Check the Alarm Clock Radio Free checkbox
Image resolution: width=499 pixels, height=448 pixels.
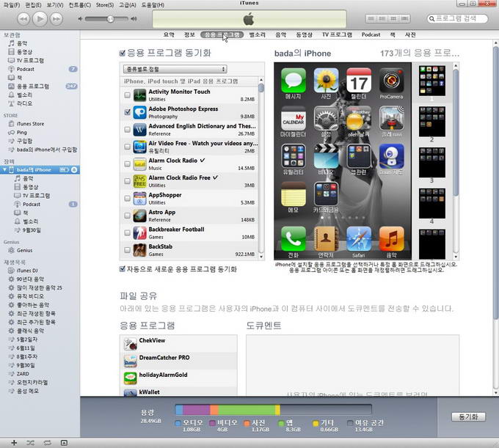(x=127, y=181)
